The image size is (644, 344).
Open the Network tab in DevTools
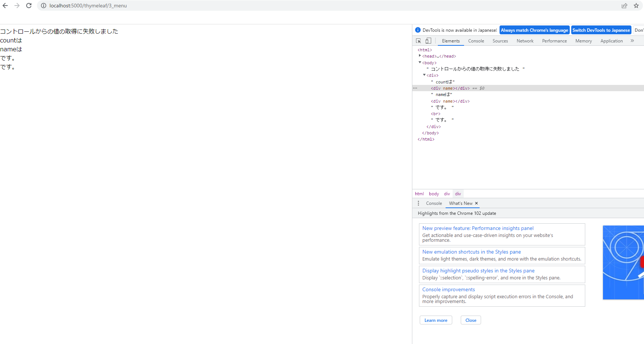(x=525, y=41)
